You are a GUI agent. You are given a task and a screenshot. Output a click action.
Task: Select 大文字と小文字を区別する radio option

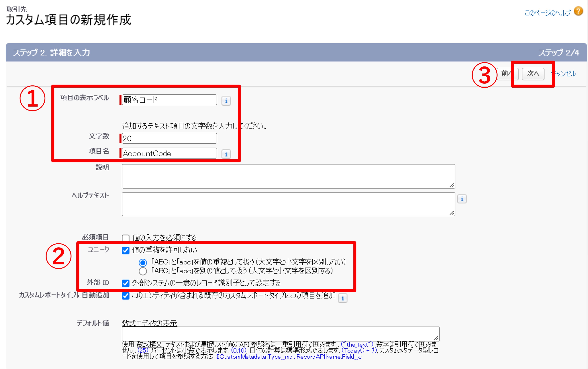[x=143, y=271]
